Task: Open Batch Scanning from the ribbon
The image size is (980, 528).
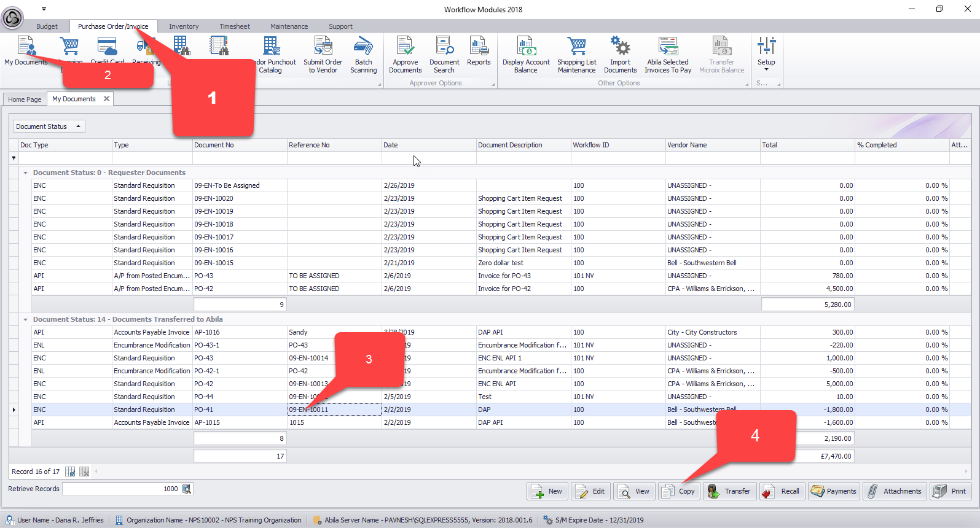Action: click(363, 55)
